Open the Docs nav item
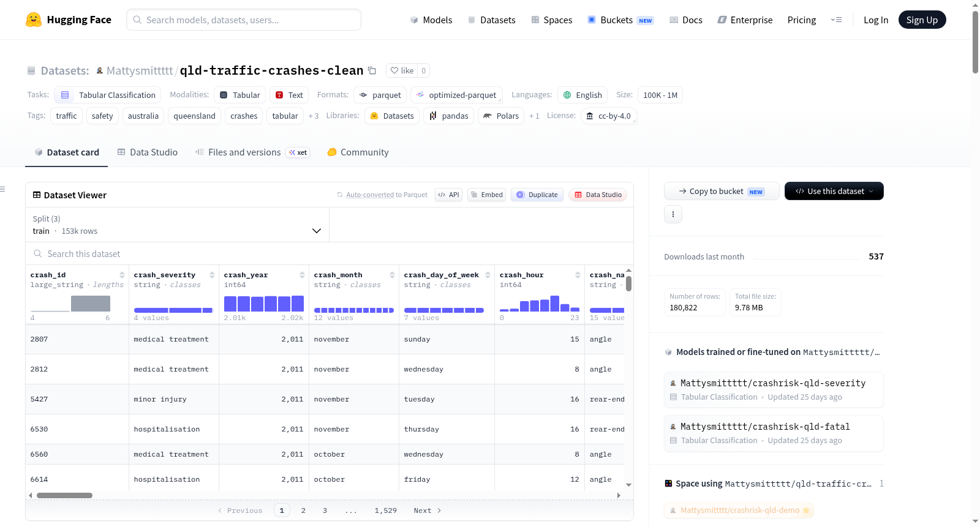980x527 pixels. [x=686, y=20]
